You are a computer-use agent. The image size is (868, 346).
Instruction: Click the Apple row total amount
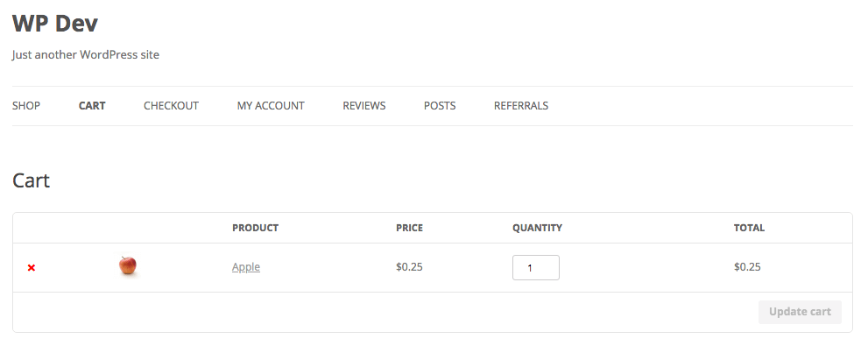click(747, 267)
